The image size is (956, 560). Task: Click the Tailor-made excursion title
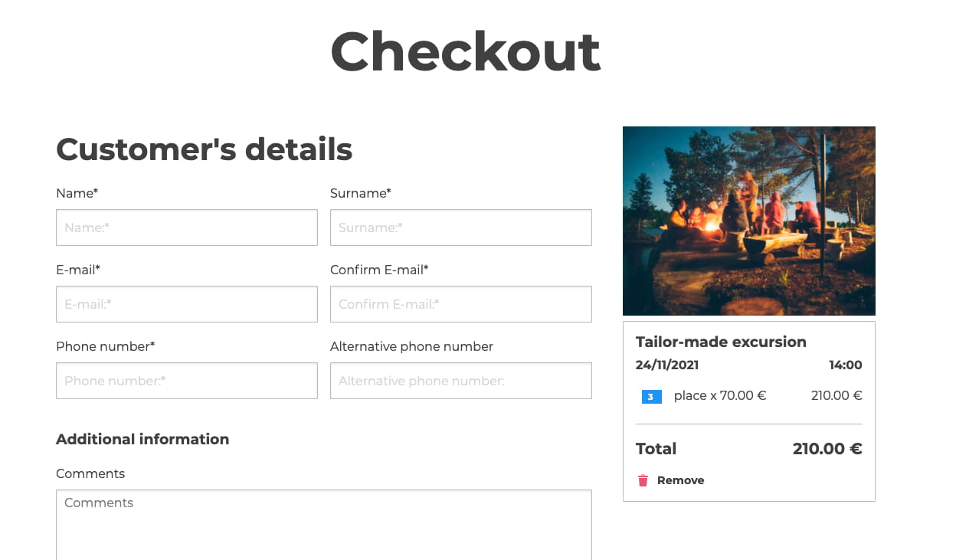pos(721,342)
